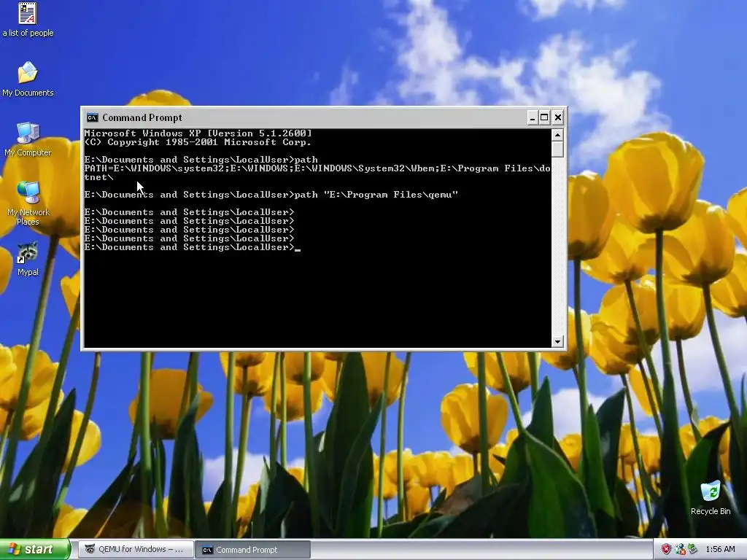Click the Safely Remove Hardware tray icon
Screen dimensions: 747x560
[x=692, y=550]
